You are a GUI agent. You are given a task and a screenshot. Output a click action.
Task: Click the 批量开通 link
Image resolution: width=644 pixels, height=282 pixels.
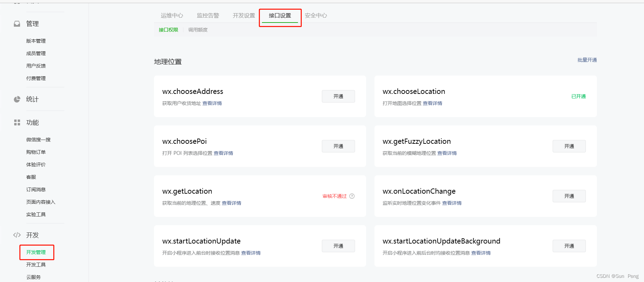(x=587, y=60)
